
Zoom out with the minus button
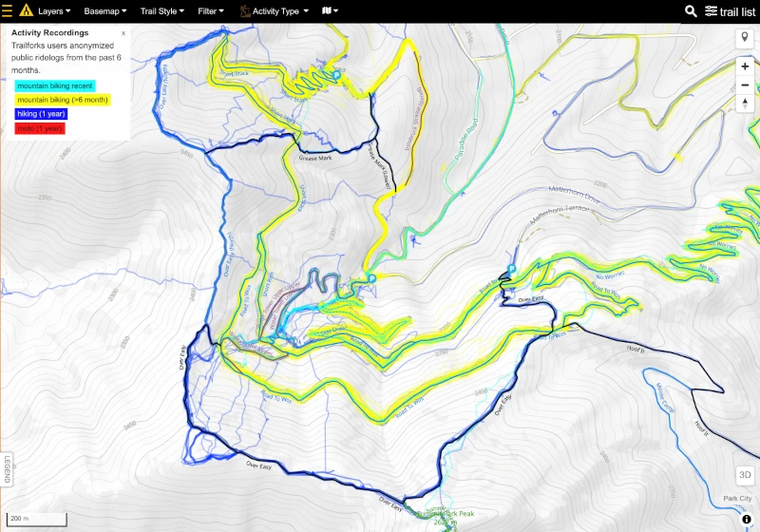745,85
